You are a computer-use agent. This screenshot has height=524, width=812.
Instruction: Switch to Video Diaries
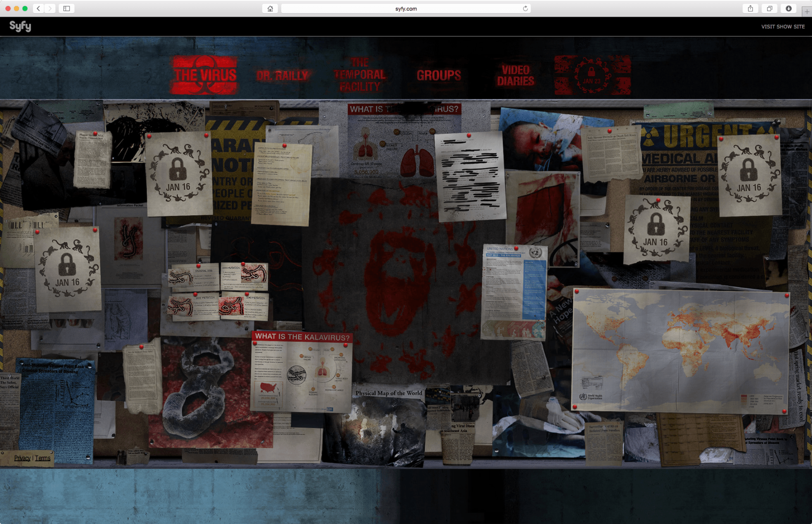pos(516,75)
